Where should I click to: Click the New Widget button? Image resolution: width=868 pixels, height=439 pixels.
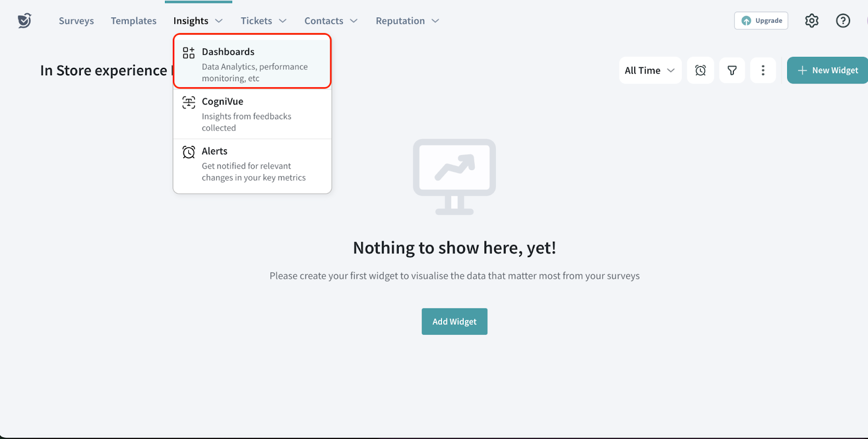(x=827, y=70)
